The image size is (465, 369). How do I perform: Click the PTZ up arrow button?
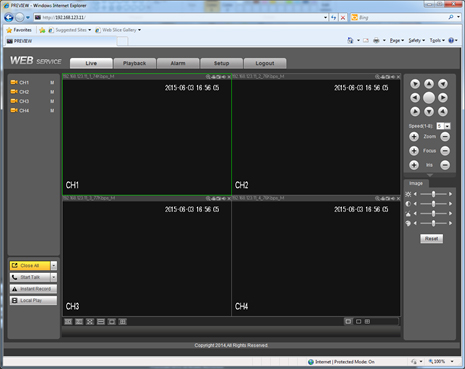coord(429,84)
